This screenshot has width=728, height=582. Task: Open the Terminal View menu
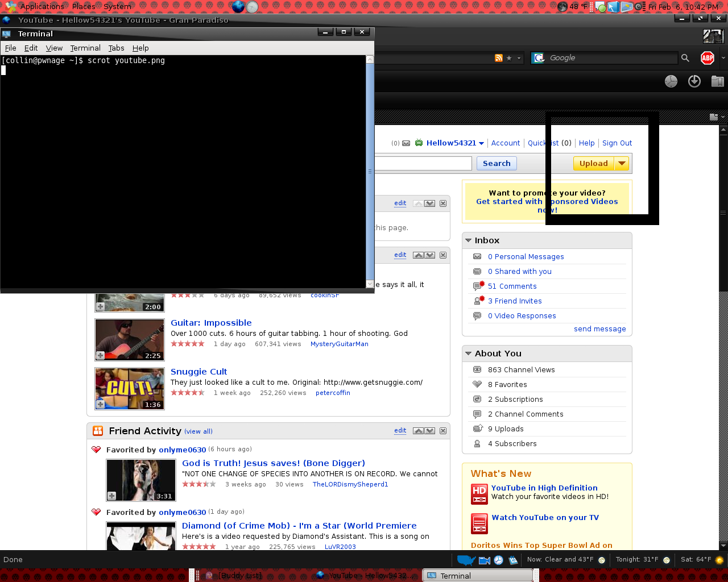point(54,48)
